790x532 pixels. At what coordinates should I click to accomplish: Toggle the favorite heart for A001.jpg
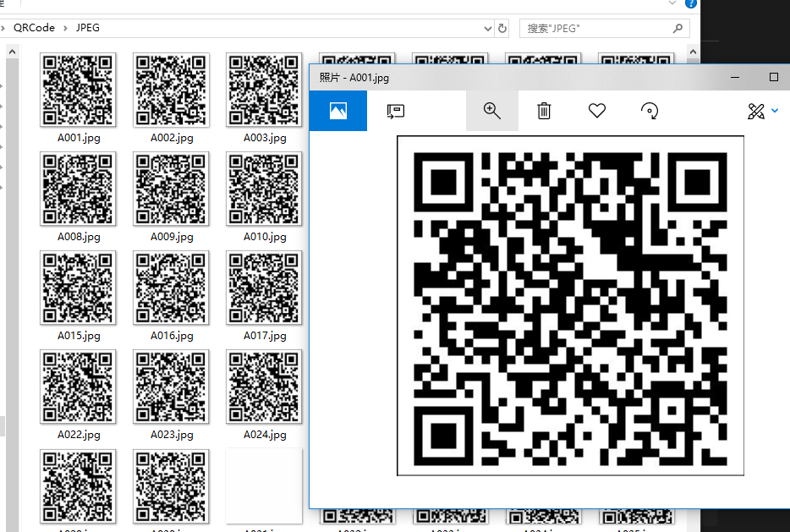click(597, 111)
